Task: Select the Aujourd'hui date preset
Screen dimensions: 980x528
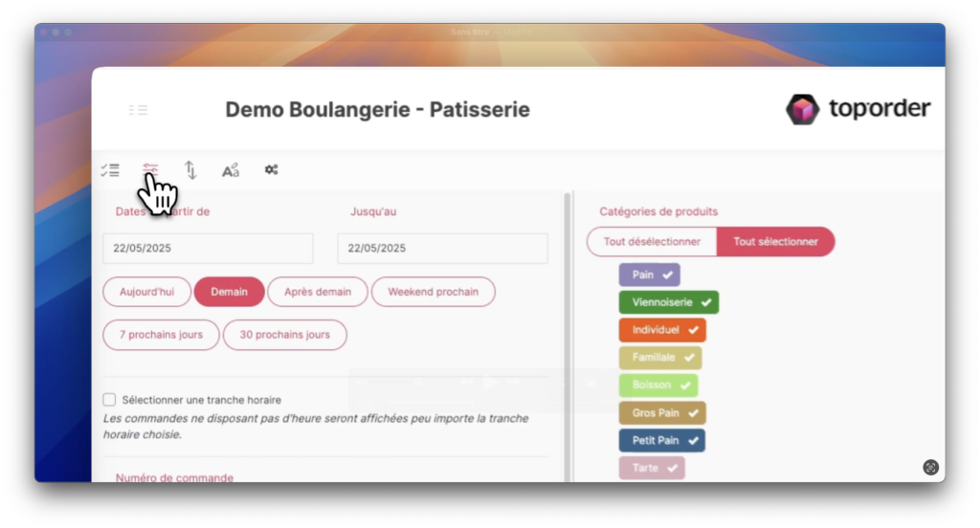Action: (x=146, y=292)
